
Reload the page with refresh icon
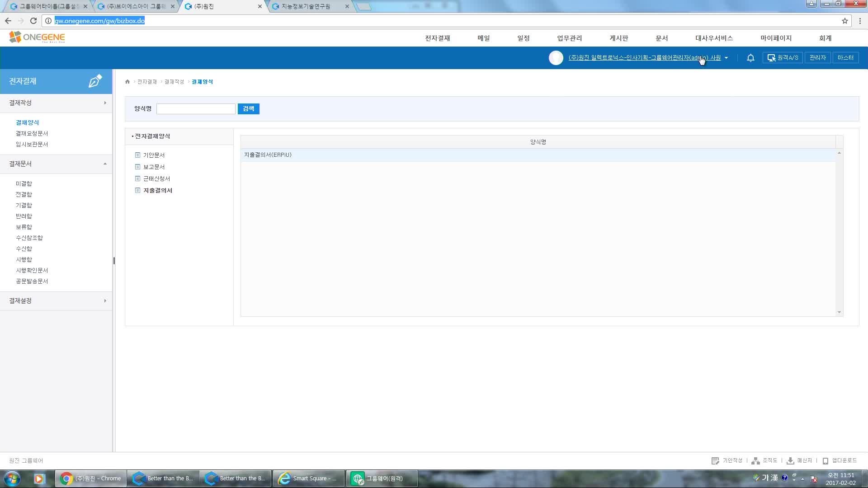33,21
